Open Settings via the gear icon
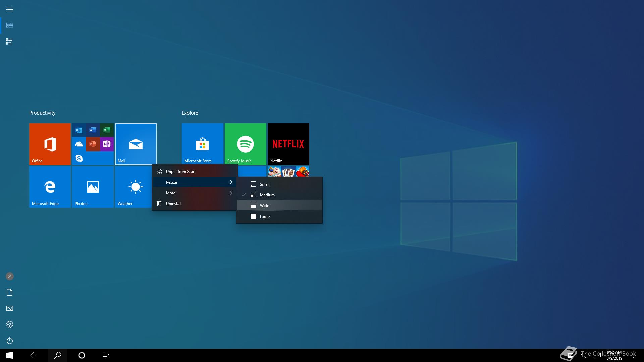 pyautogui.click(x=10, y=324)
